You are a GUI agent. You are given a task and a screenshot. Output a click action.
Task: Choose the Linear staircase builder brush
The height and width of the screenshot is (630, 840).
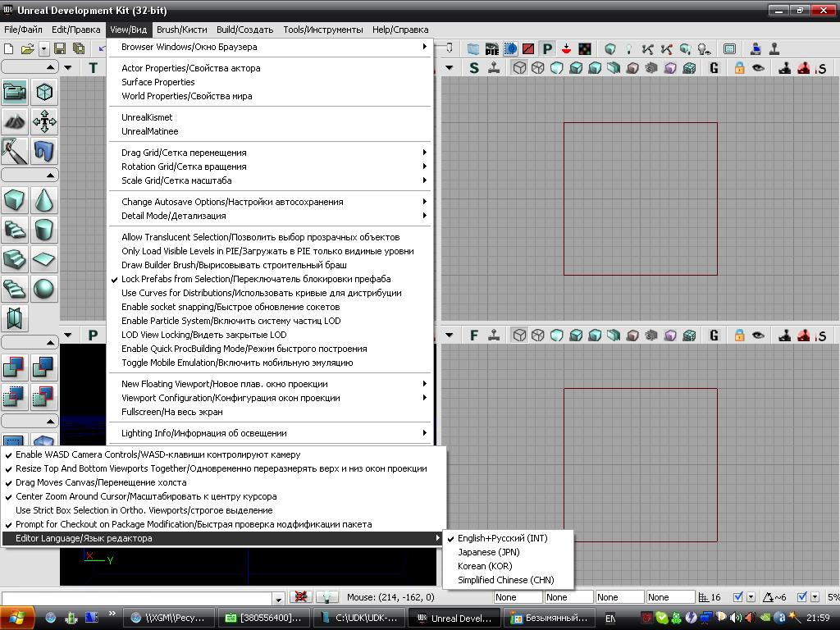click(15, 260)
